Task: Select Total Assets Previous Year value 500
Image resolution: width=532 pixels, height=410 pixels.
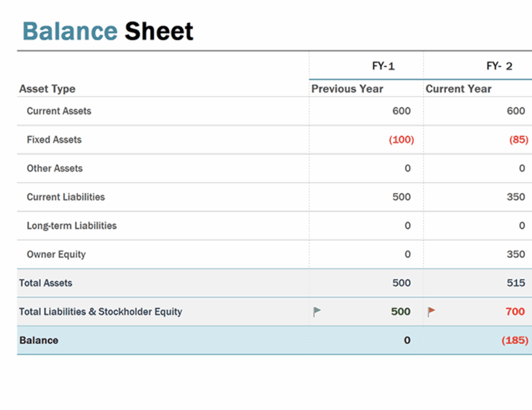Action: pyautogui.click(x=401, y=283)
